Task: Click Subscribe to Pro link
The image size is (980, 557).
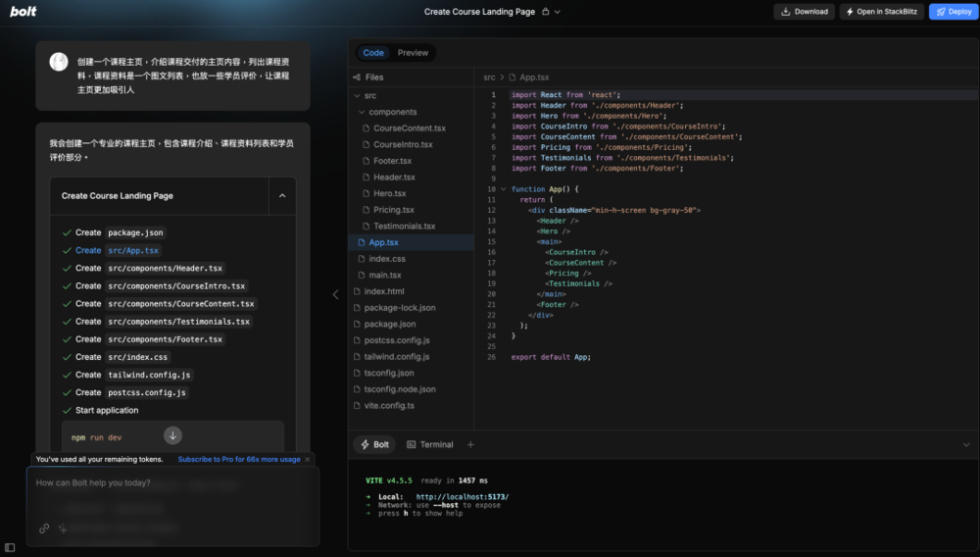Action: 239,459
